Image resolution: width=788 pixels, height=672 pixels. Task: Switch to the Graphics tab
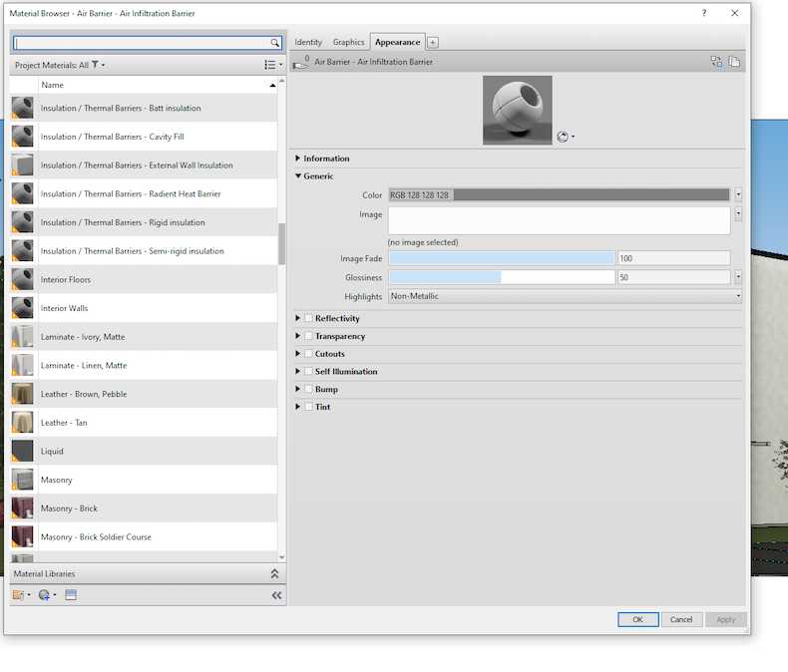coord(348,43)
